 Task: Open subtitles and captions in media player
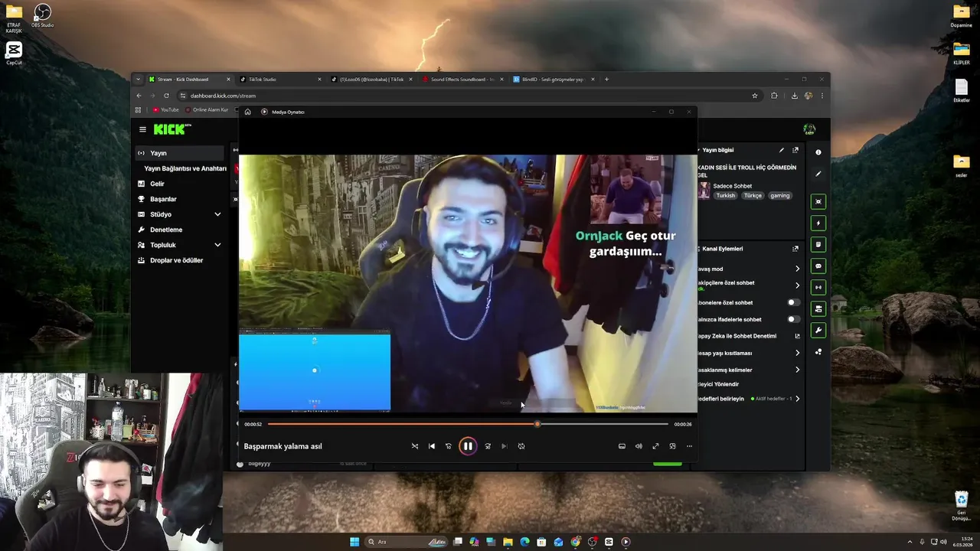(622, 446)
